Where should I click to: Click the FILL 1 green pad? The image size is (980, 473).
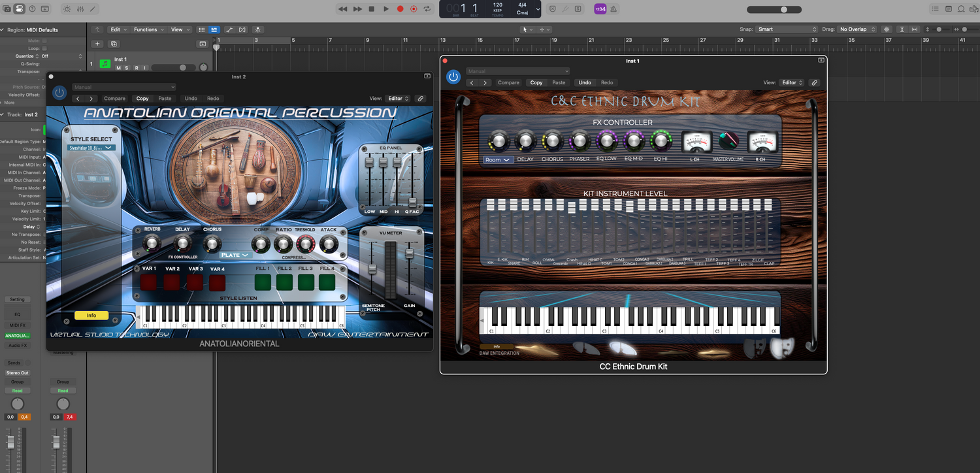pos(263,282)
